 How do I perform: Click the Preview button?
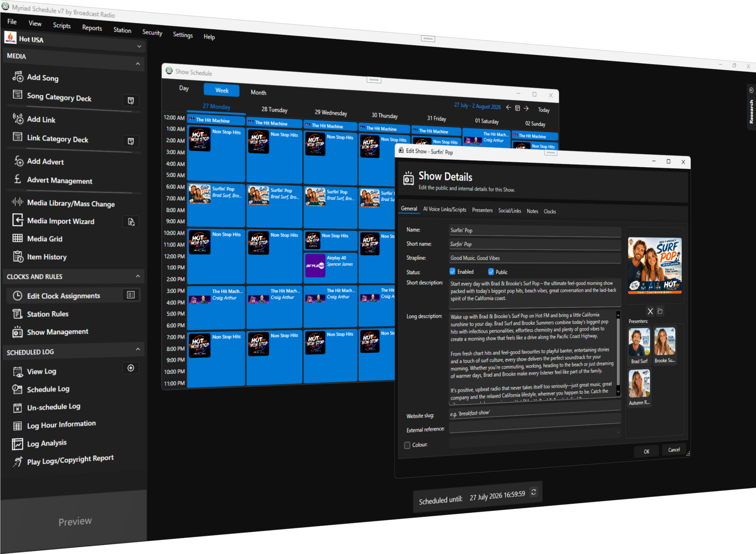click(75, 521)
